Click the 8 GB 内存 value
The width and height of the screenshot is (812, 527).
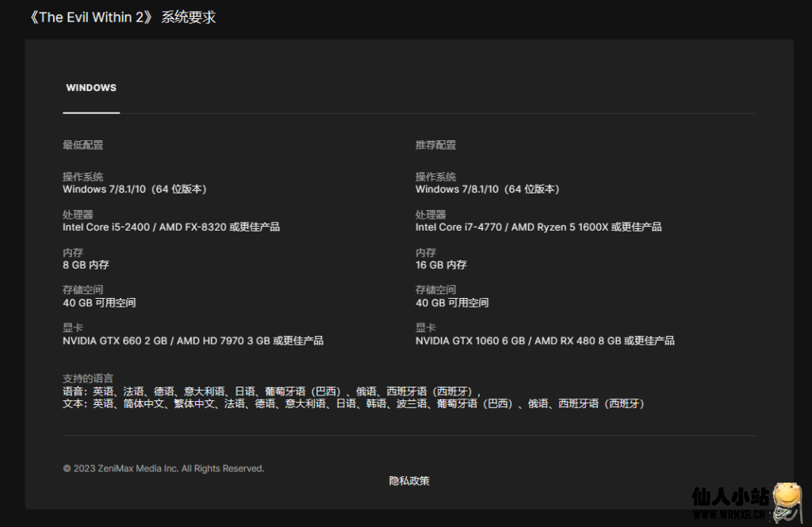pos(86,265)
